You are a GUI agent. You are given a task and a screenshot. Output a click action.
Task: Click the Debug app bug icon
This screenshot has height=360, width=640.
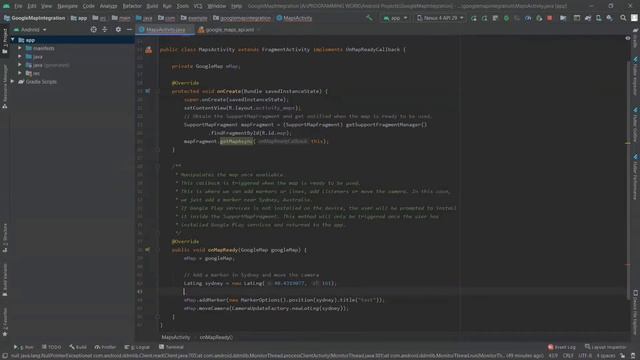506,18
